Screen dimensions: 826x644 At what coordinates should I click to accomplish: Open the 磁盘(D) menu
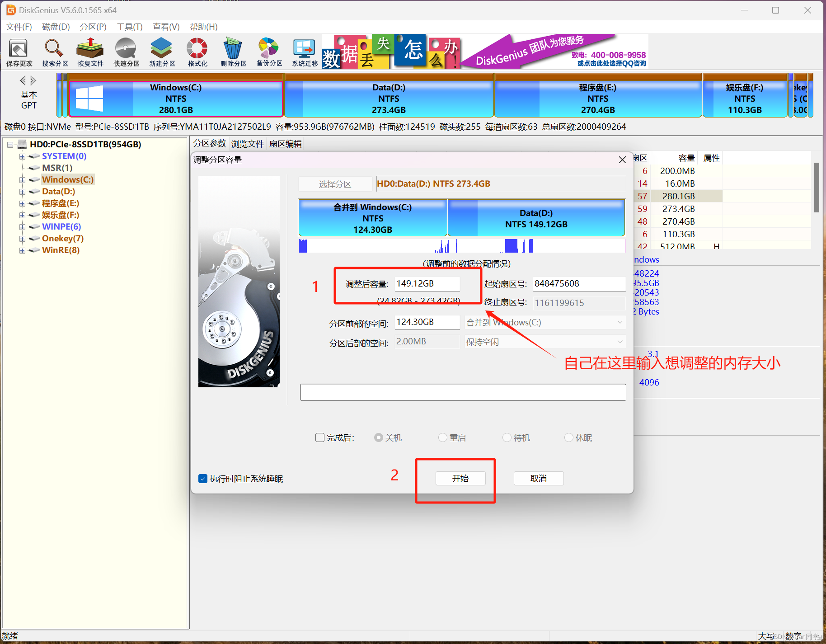coord(56,27)
